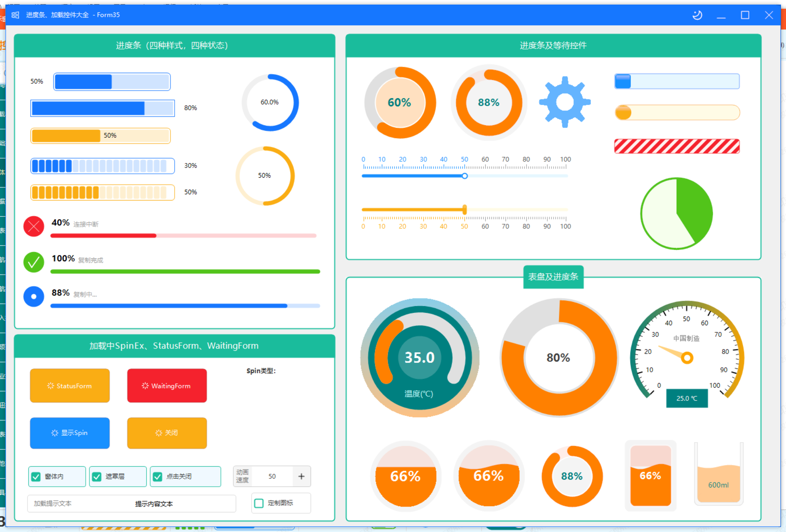Click the 表盘及进度条 group title

[x=553, y=277]
